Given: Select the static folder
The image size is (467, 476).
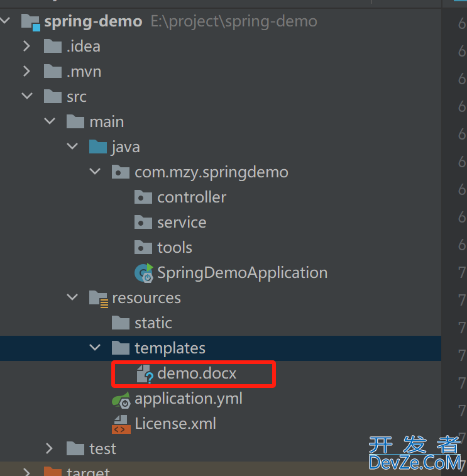Looking at the screenshot, I should click(153, 323).
